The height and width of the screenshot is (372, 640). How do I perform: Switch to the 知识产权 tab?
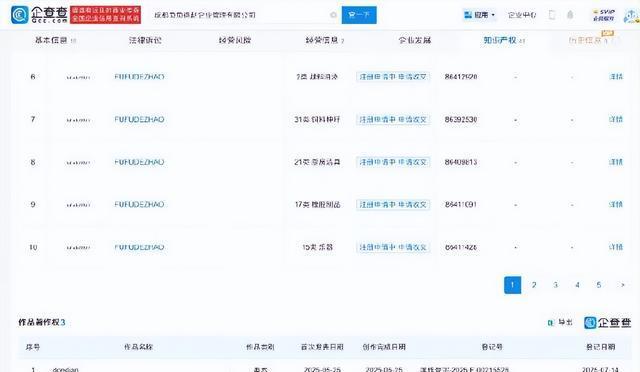(504, 40)
